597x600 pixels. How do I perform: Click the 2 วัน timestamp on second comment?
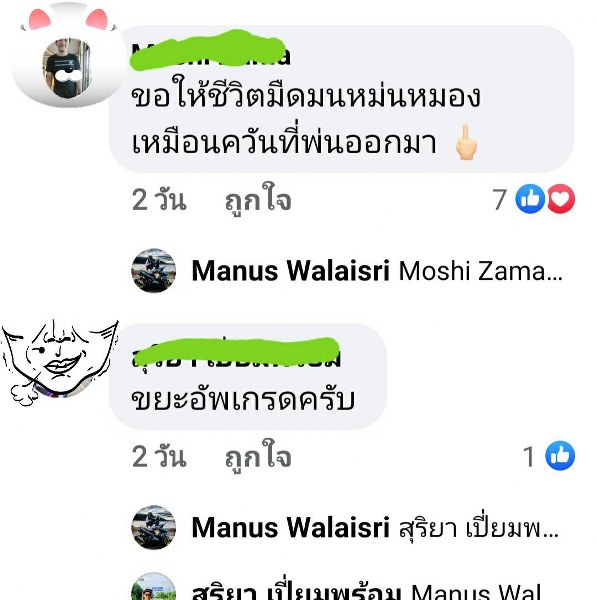(x=159, y=457)
